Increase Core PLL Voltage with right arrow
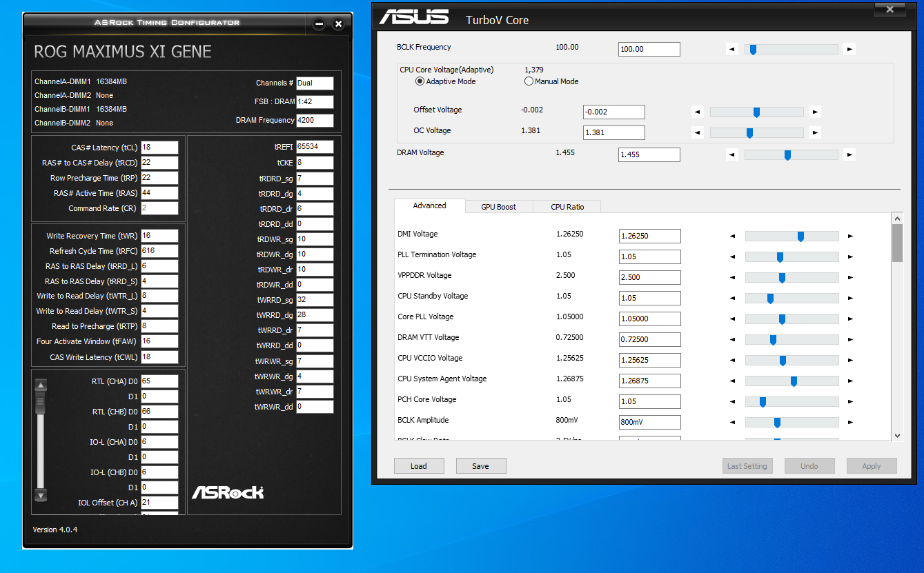The image size is (924, 573). 851,319
